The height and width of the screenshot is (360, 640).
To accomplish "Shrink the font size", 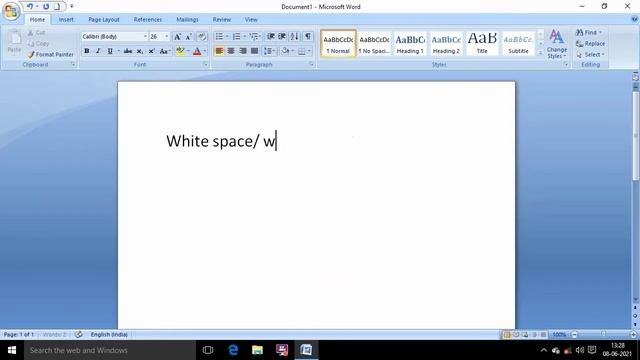I will point(189,37).
